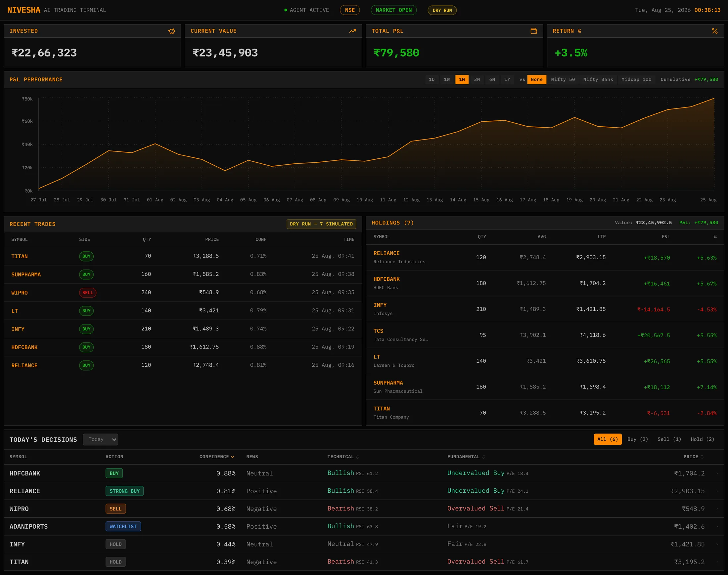Click the STRONG BUY tag for RELIANCE
The image size is (728, 575).
pos(124,491)
